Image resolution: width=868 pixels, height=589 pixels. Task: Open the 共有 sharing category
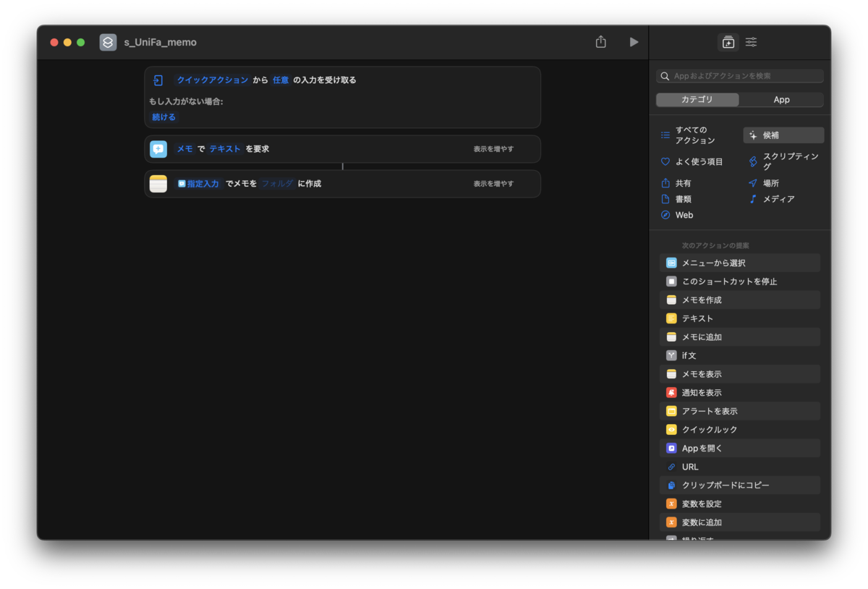(676, 183)
